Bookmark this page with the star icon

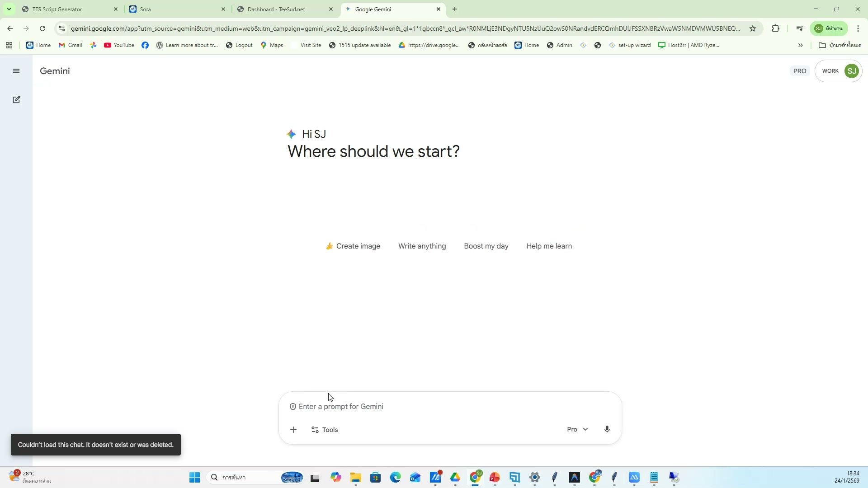pos(753,28)
